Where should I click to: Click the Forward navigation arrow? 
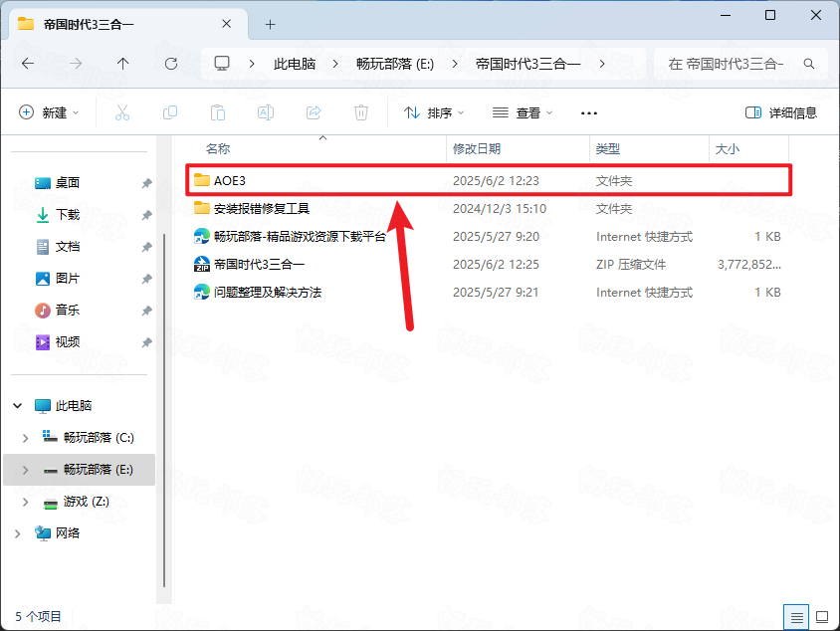[76, 64]
